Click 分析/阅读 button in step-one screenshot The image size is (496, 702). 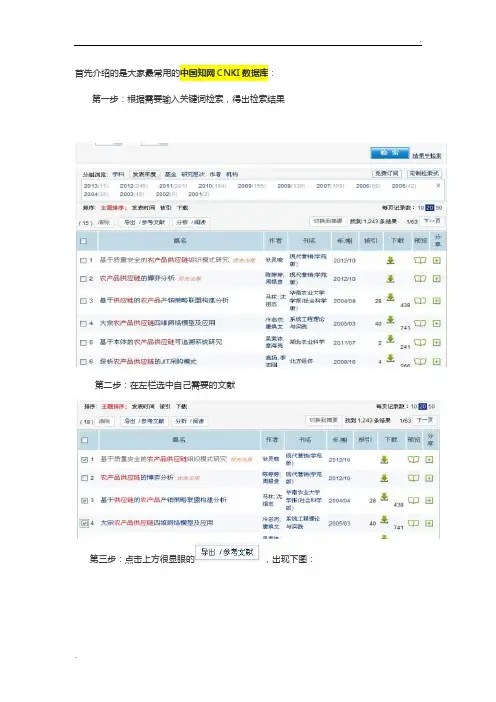tap(191, 222)
